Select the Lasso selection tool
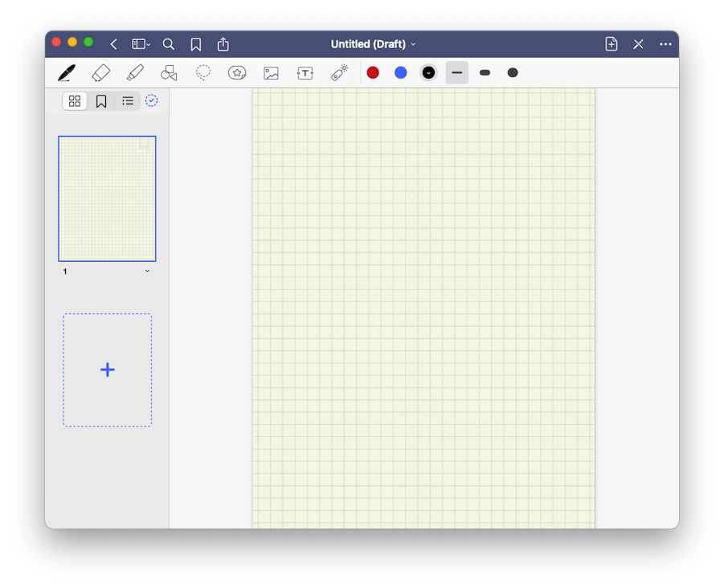This screenshot has height=588, width=724. [202, 73]
